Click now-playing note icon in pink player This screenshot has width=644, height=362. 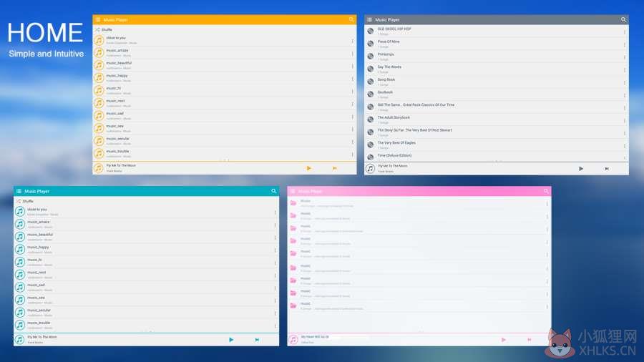click(293, 340)
